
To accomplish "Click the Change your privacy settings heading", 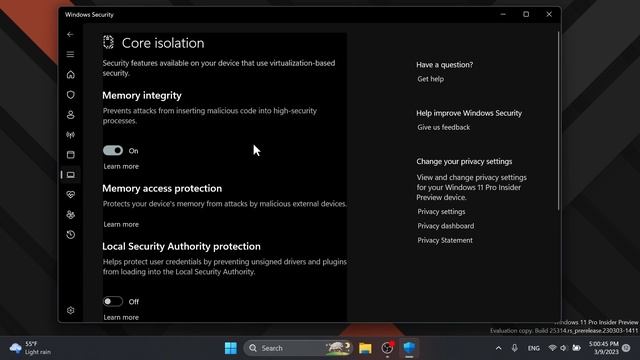I will (464, 162).
